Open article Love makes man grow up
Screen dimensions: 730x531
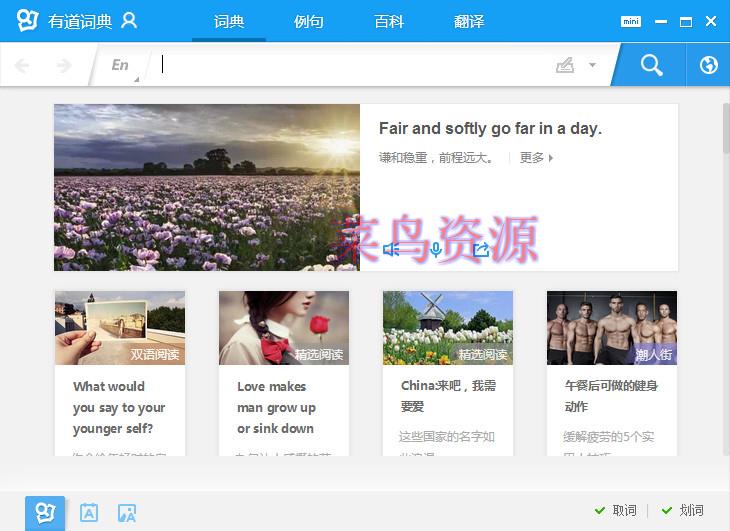coord(277,407)
